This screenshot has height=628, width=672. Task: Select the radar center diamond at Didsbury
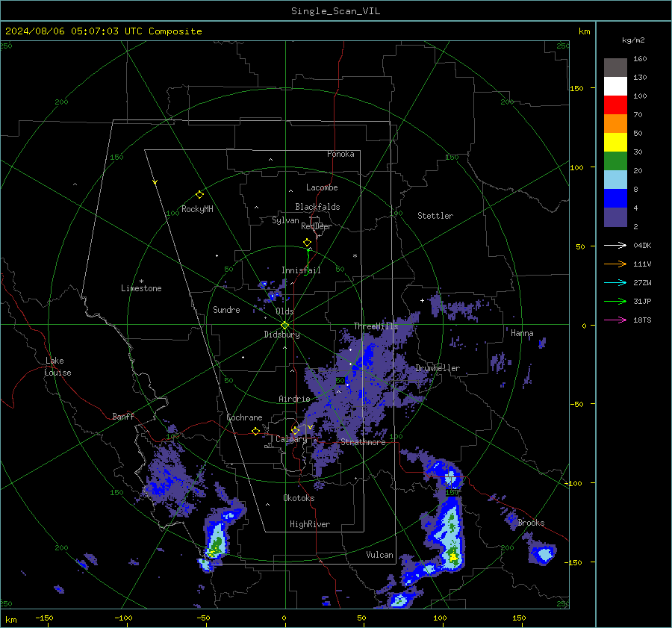point(285,326)
